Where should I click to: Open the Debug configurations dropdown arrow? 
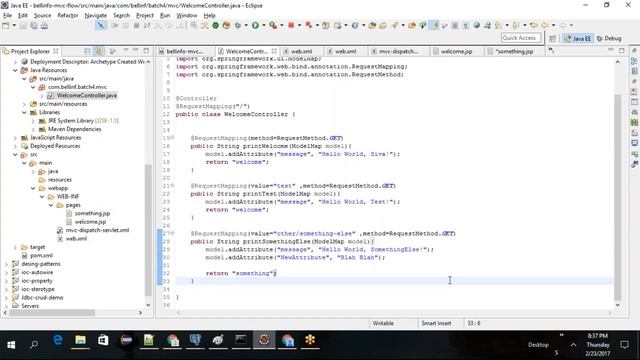[x=246, y=26]
